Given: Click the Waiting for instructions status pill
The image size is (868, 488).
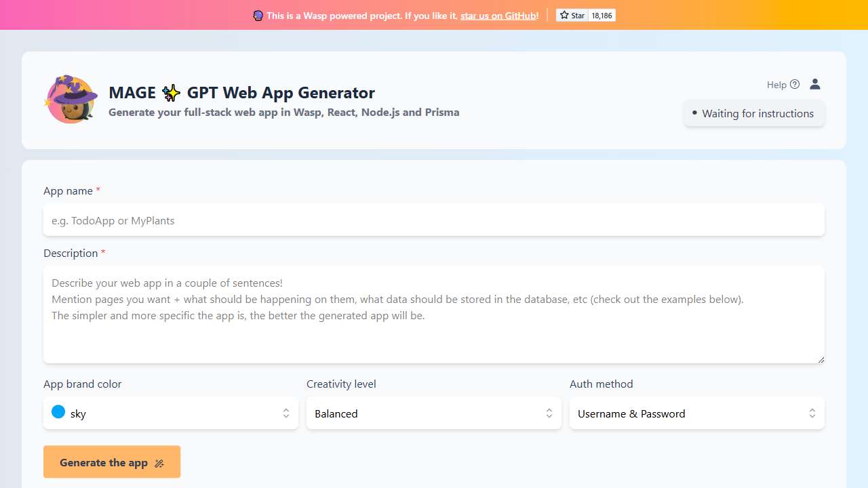Looking at the screenshot, I should 754,113.
